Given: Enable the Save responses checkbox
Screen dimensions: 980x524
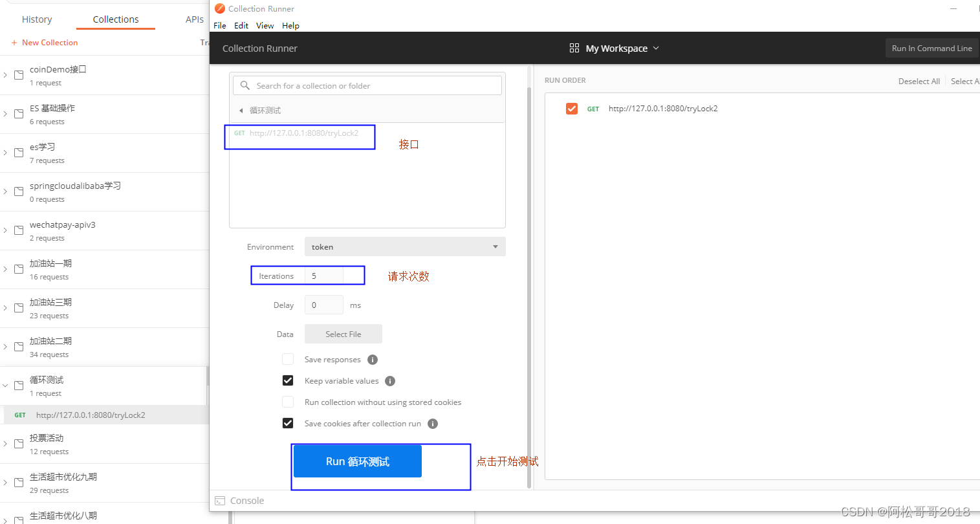Looking at the screenshot, I should tap(288, 359).
